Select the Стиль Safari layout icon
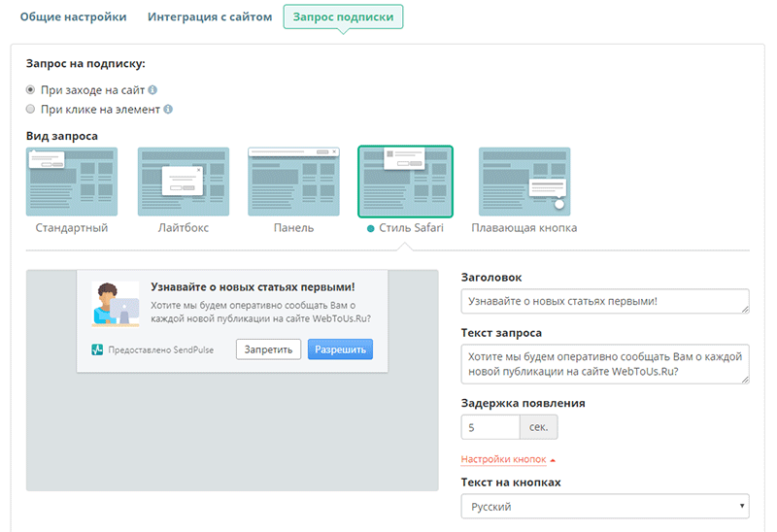Viewport: 777px width, 532px height. (x=405, y=182)
